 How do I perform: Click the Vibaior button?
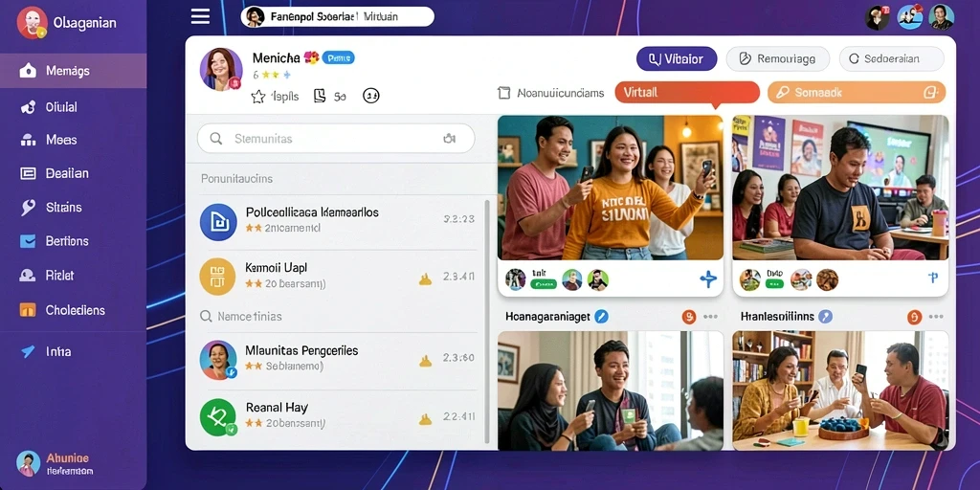point(677,59)
